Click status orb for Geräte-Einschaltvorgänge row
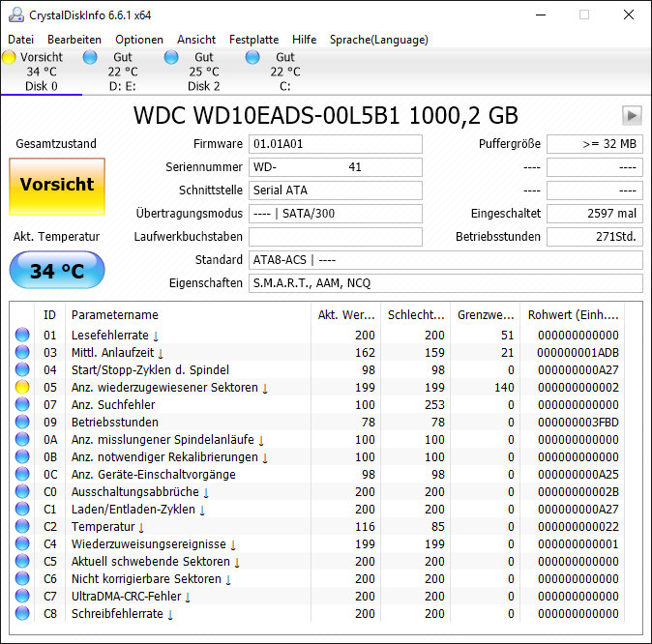Image resolution: width=652 pixels, height=644 pixels. pyautogui.click(x=22, y=475)
